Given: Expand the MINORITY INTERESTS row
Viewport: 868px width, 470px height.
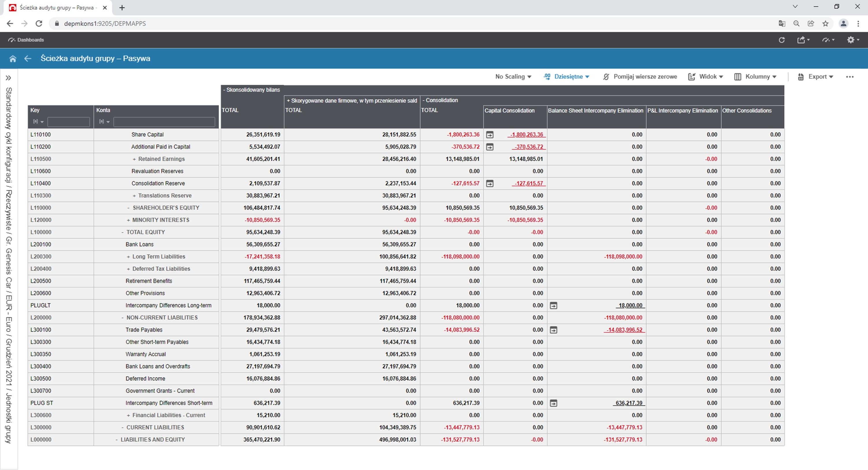Looking at the screenshot, I should coord(128,220).
